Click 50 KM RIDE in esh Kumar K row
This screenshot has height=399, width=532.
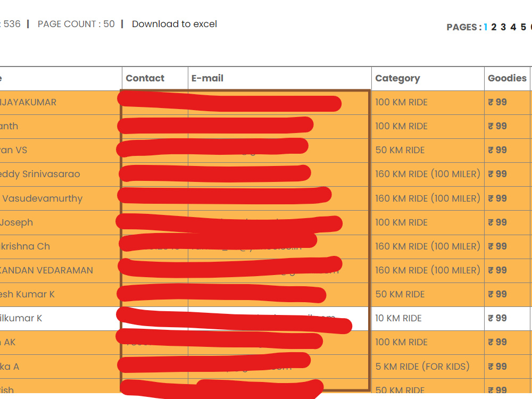400,294
